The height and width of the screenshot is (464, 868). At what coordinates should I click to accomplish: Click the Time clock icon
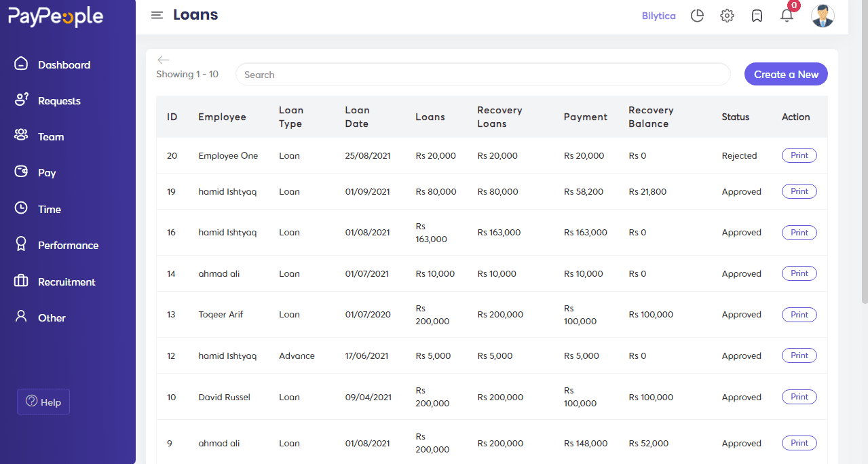(x=21, y=208)
